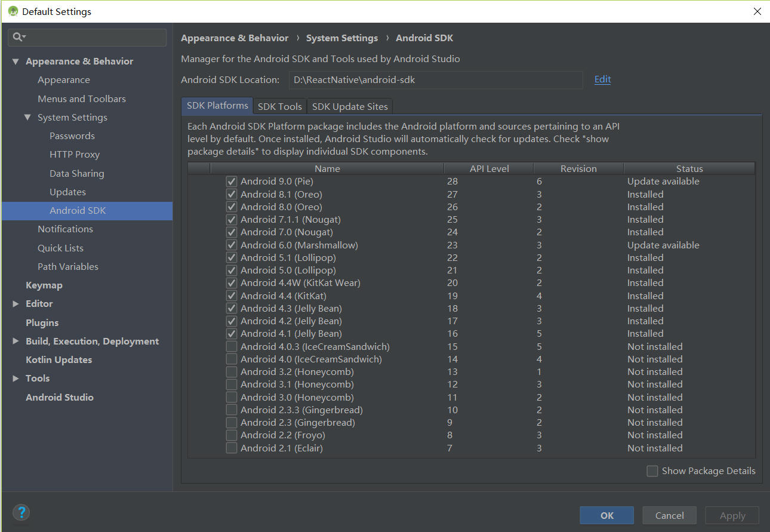
Task: Click the Status column header
Action: [689, 169]
